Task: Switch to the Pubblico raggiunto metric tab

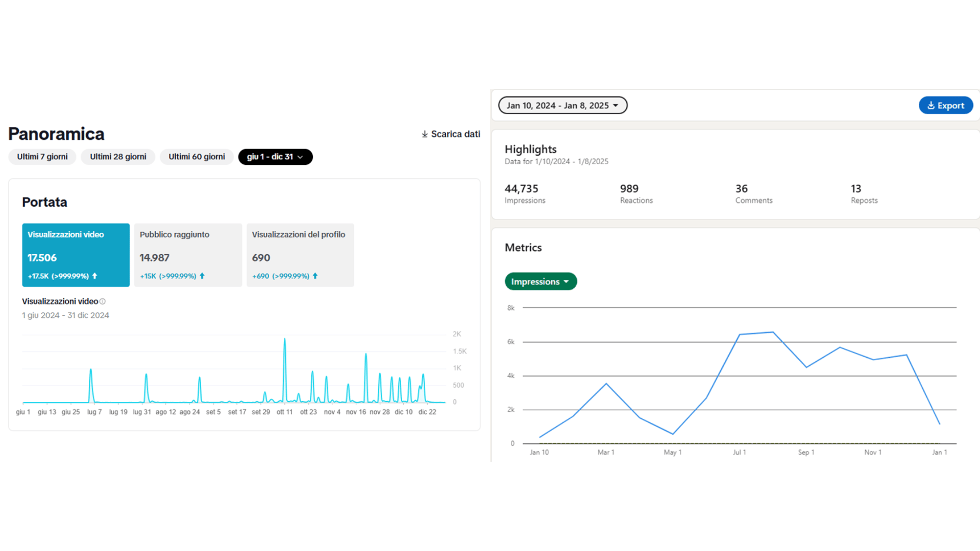Action: coord(188,255)
